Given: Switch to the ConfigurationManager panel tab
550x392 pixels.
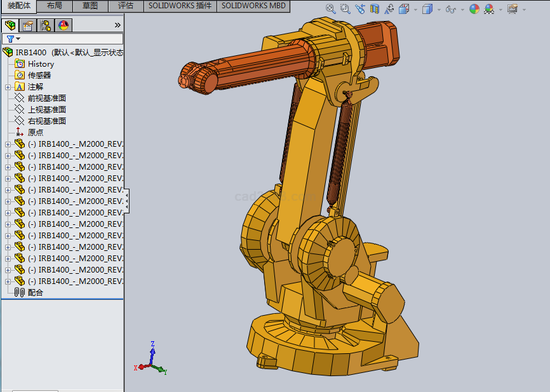Looking at the screenshot, I should point(46,25).
